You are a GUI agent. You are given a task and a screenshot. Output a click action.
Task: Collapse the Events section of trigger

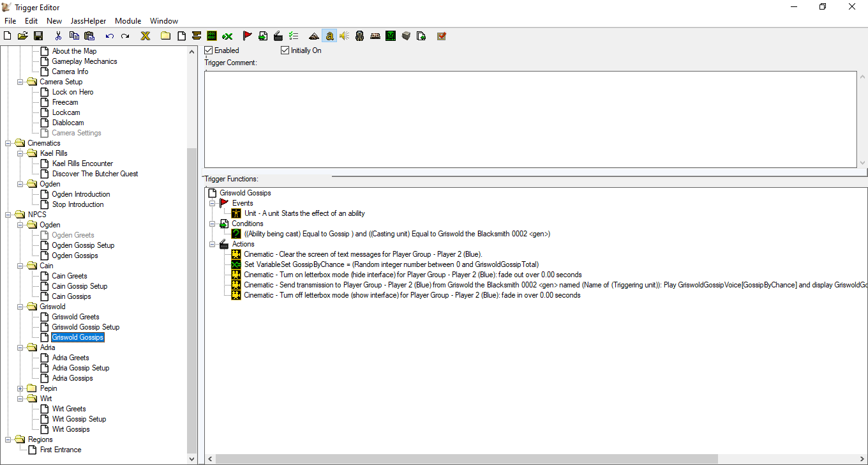(x=212, y=203)
